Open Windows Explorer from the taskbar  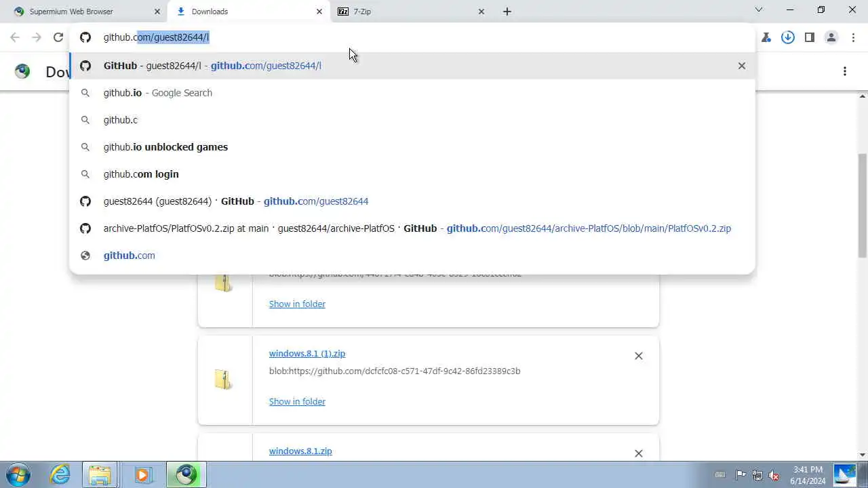(x=100, y=474)
